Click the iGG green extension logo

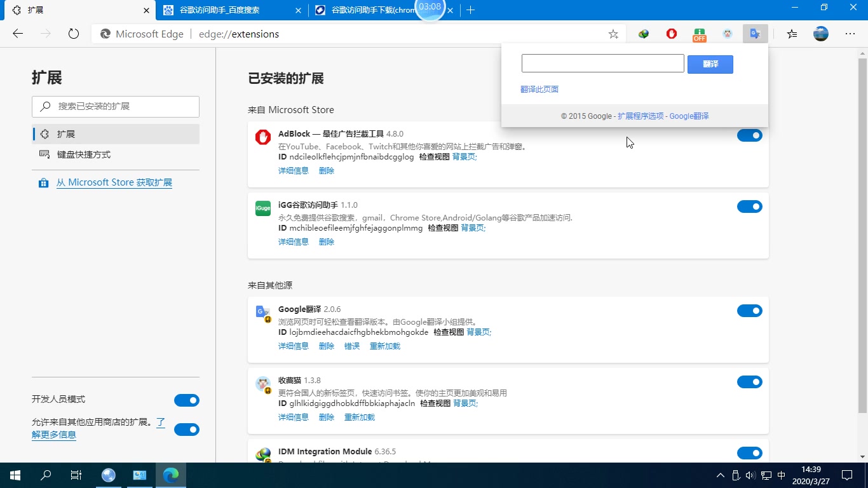point(263,208)
